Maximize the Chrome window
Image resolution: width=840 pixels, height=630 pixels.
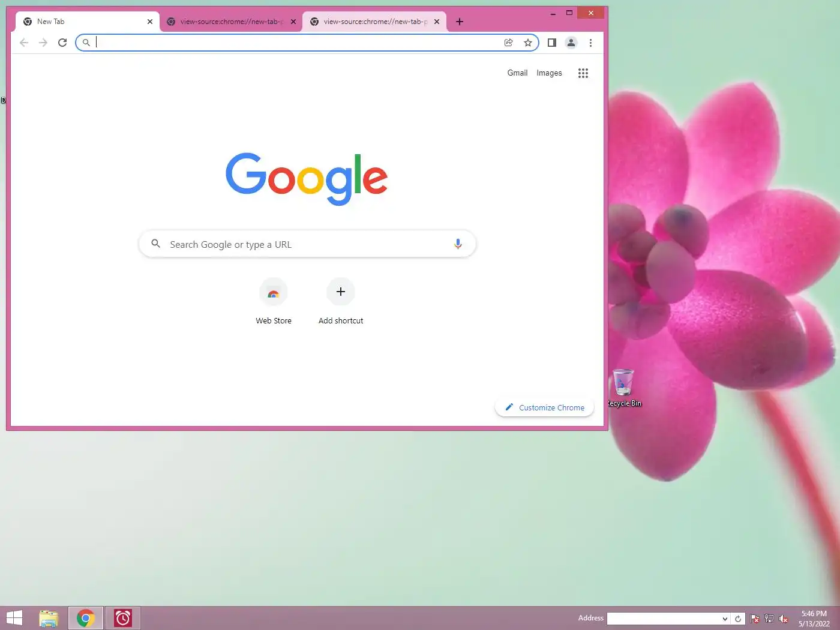569,13
